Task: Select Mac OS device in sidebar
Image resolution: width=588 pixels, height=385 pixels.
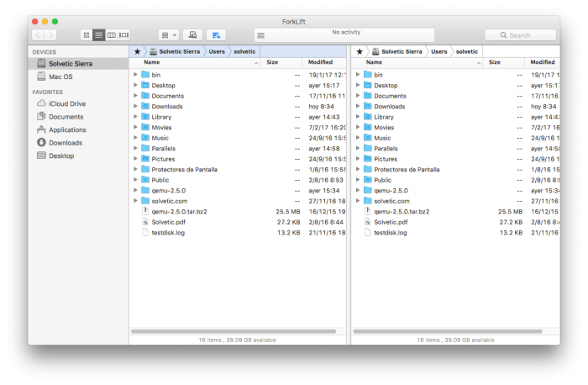Action: [x=78, y=76]
